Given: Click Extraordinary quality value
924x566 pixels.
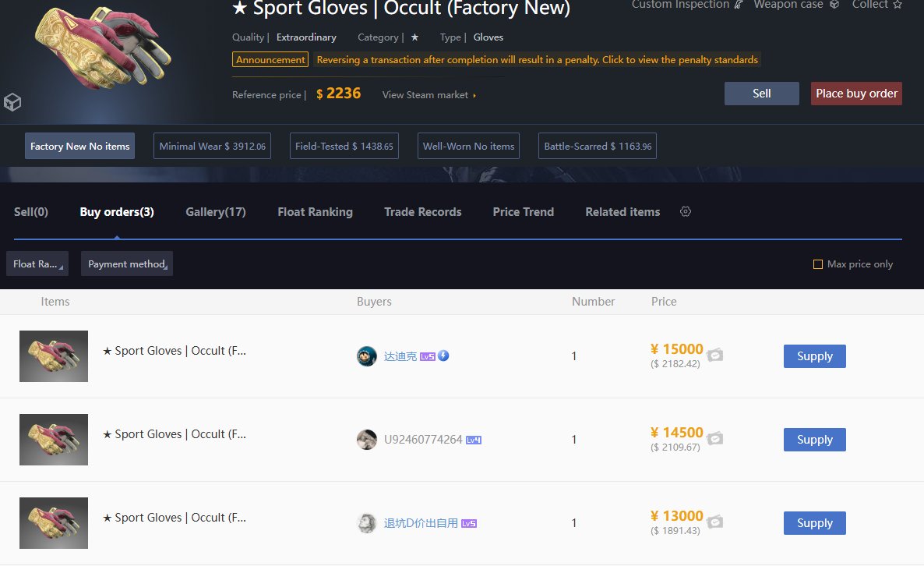Looking at the screenshot, I should 306,37.
